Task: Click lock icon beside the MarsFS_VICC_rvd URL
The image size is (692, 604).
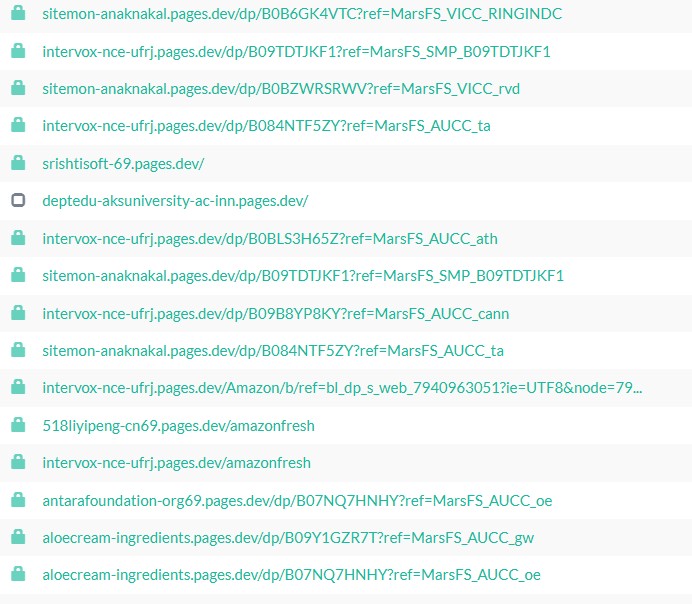Action: (18, 88)
